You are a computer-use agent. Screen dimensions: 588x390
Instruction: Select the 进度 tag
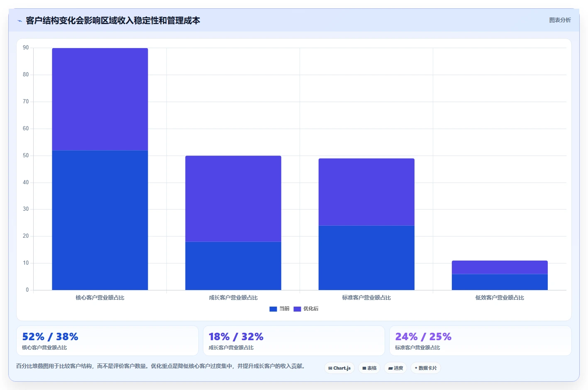[x=395, y=368]
